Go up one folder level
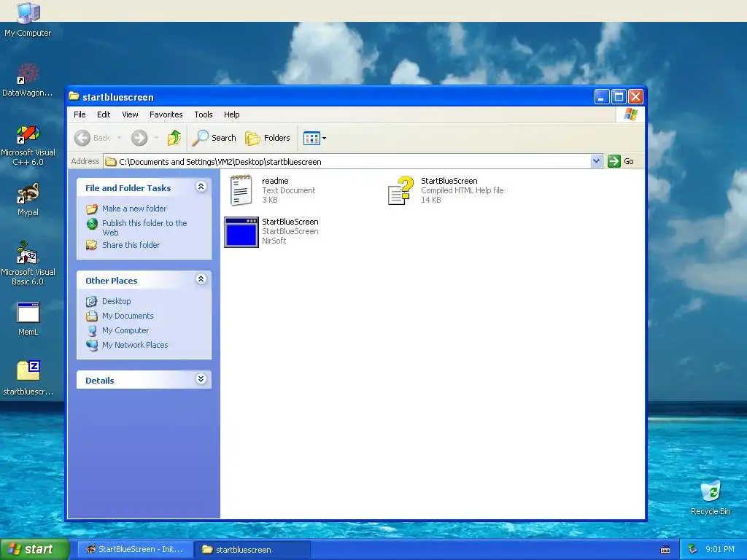747x560 pixels. click(x=174, y=138)
